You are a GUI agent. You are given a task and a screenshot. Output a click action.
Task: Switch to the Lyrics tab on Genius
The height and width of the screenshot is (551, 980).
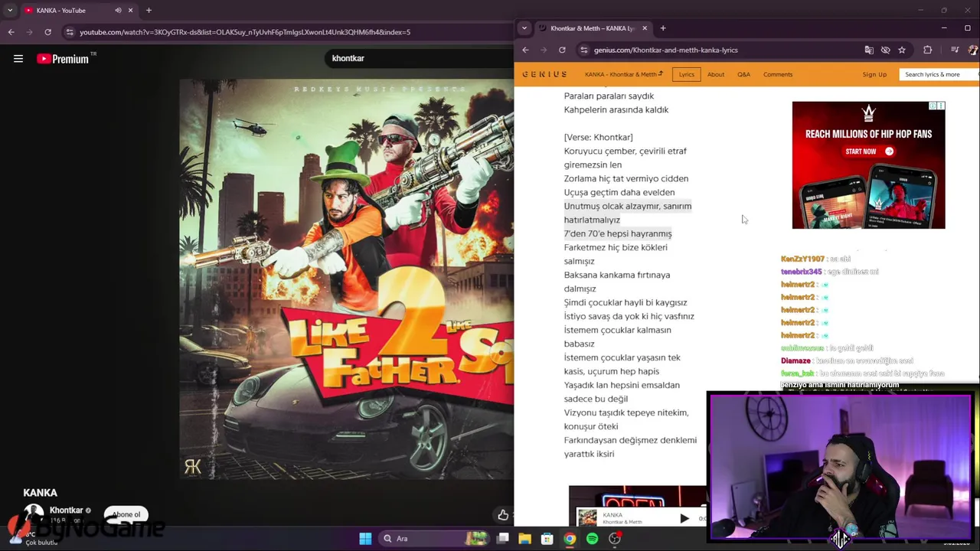[x=686, y=74]
